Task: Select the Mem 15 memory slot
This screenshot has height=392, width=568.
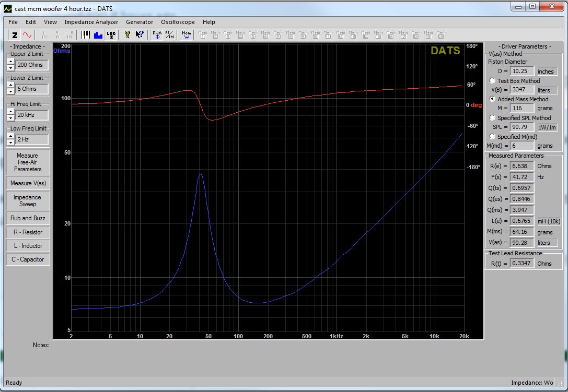Action: coord(378,35)
